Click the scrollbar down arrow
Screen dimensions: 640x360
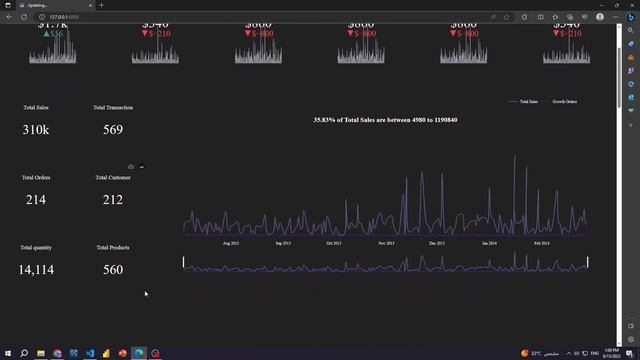(x=619, y=344)
